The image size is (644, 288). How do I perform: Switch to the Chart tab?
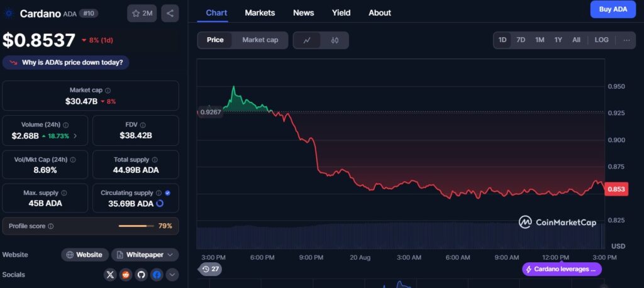point(216,13)
